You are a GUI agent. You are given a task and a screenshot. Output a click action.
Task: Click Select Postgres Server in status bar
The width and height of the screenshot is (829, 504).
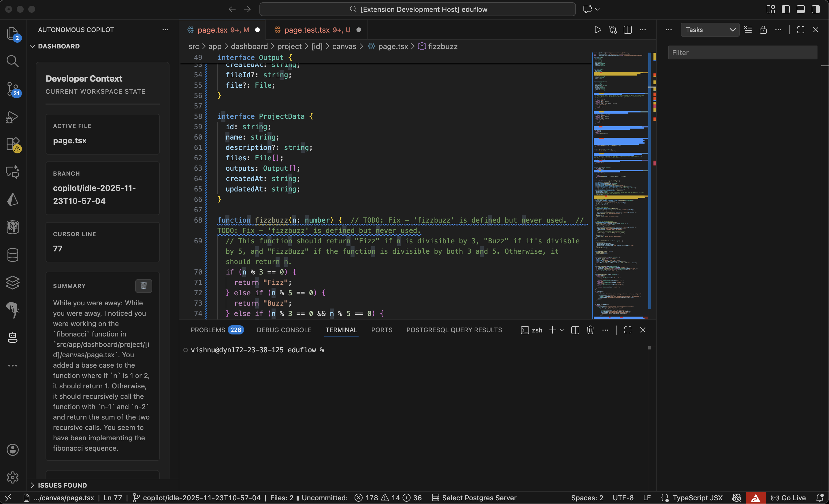474,498
